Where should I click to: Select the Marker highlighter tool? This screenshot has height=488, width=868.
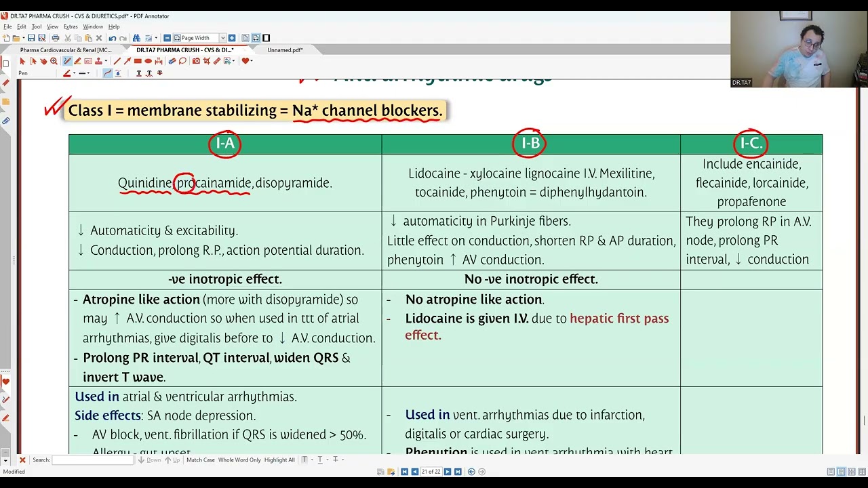click(77, 61)
